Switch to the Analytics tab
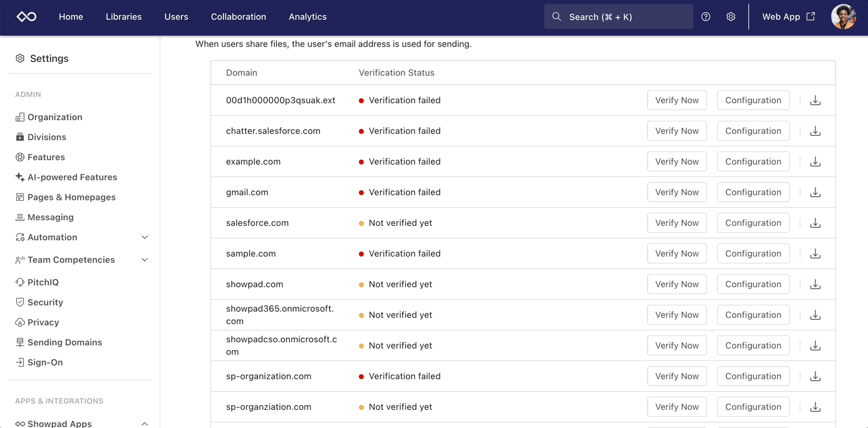Screen dimensions: 868x428 pos(307,17)
